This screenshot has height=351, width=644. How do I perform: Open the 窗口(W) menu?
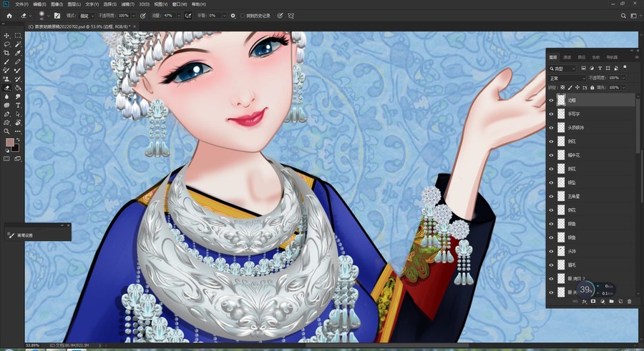point(180,4)
